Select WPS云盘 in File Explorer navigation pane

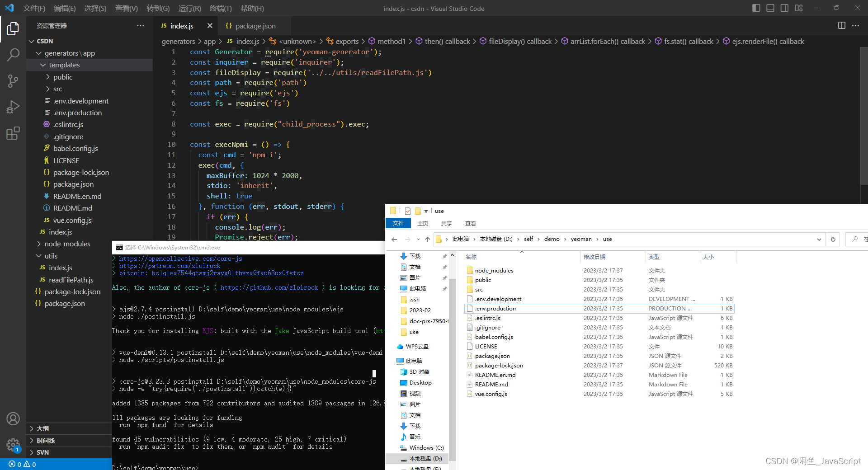click(412, 347)
